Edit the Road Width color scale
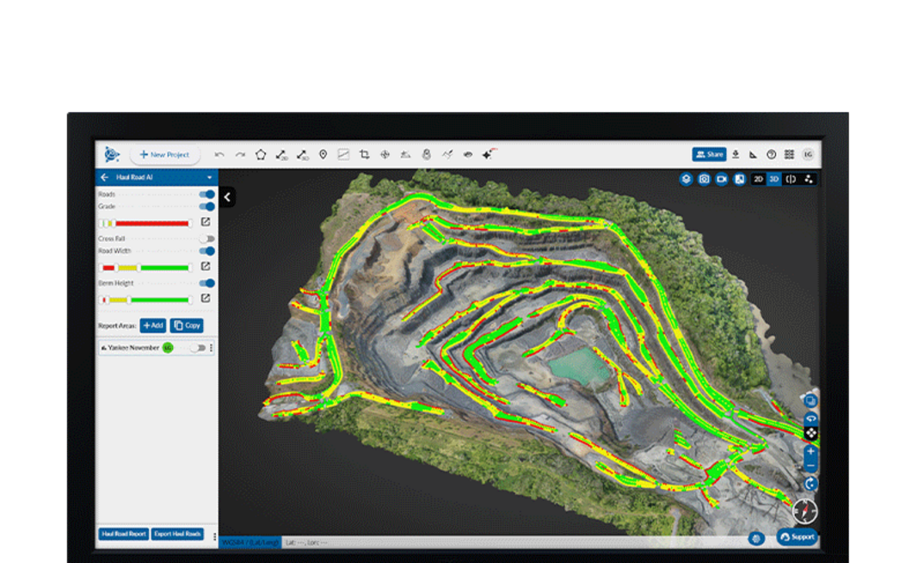The height and width of the screenshot is (563, 924). coord(206,266)
